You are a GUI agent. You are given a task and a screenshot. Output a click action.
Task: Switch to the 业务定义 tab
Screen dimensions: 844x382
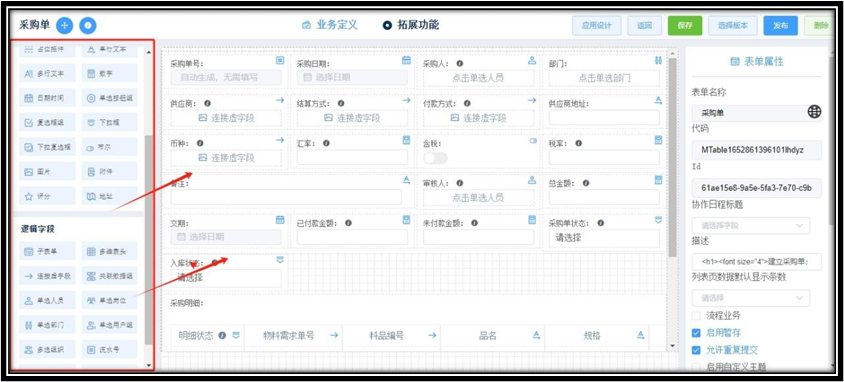330,25
